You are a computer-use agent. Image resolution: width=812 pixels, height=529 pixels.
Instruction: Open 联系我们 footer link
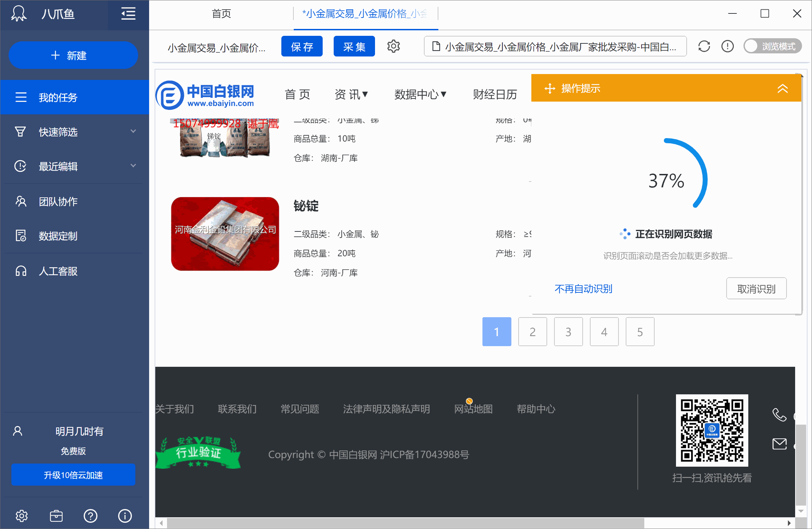click(237, 409)
